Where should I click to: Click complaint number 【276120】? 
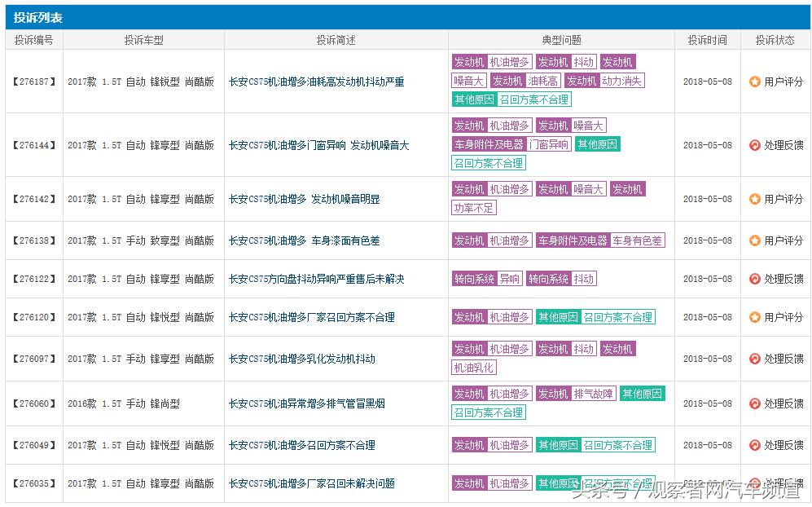tap(34, 317)
